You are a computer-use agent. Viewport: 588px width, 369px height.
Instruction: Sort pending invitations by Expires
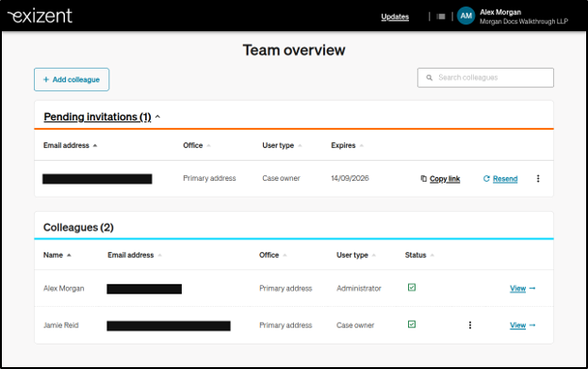click(348, 145)
